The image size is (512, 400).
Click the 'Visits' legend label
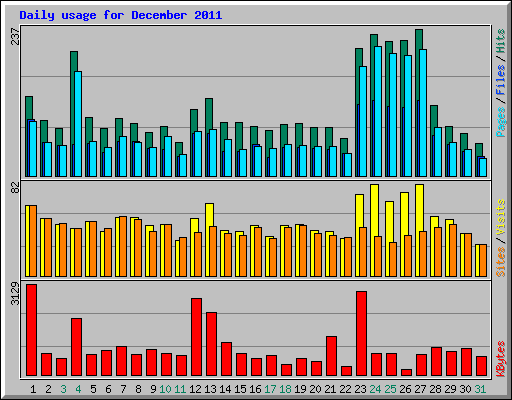[501, 218]
